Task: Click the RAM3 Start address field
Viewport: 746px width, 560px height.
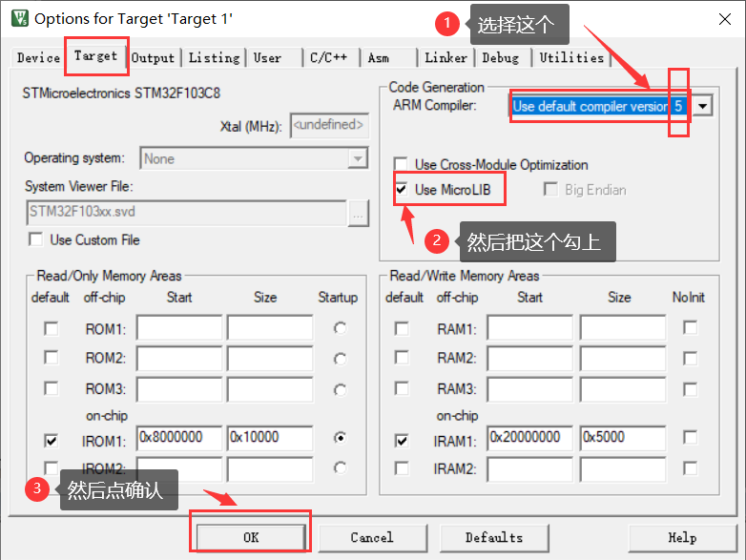Action: tap(530, 389)
